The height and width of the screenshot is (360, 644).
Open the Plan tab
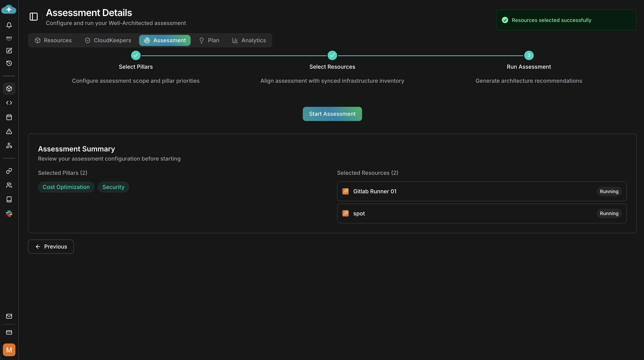(209, 40)
